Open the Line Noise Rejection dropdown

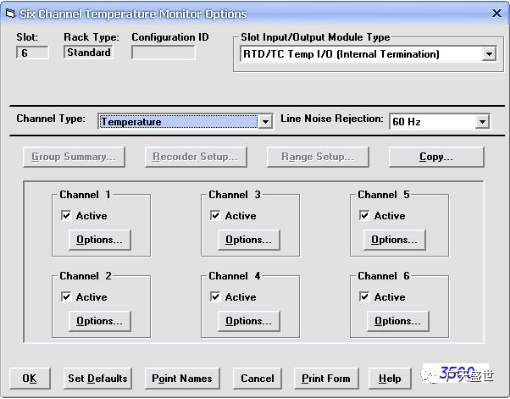coord(482,122)
